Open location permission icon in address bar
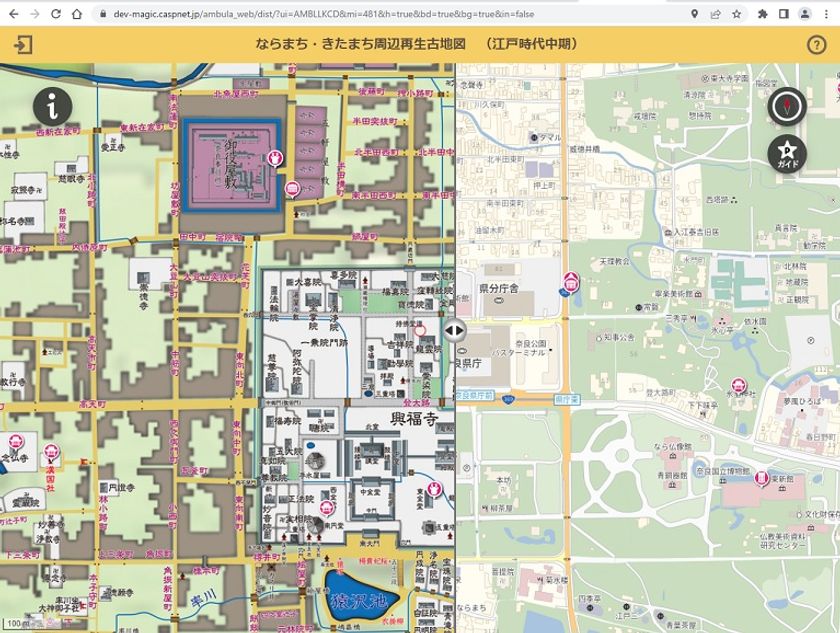Viewport: 840px width, 633px height. coord(694,14)
